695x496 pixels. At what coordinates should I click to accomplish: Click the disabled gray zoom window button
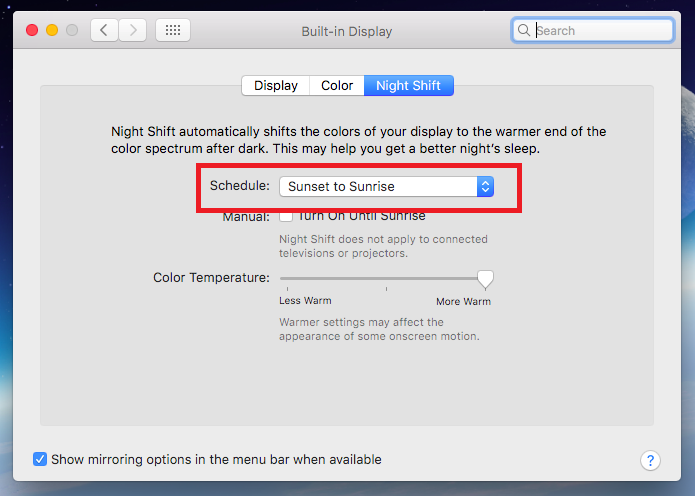pos(72,30)
